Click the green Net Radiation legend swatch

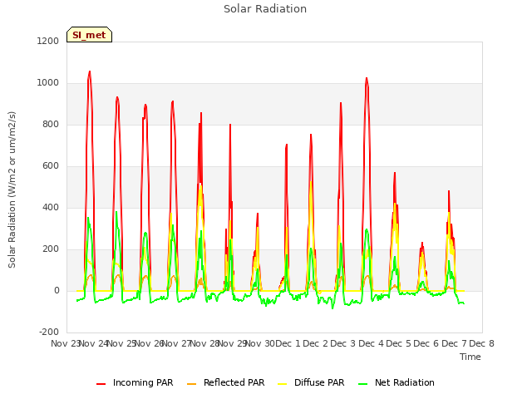coord(363,384)
